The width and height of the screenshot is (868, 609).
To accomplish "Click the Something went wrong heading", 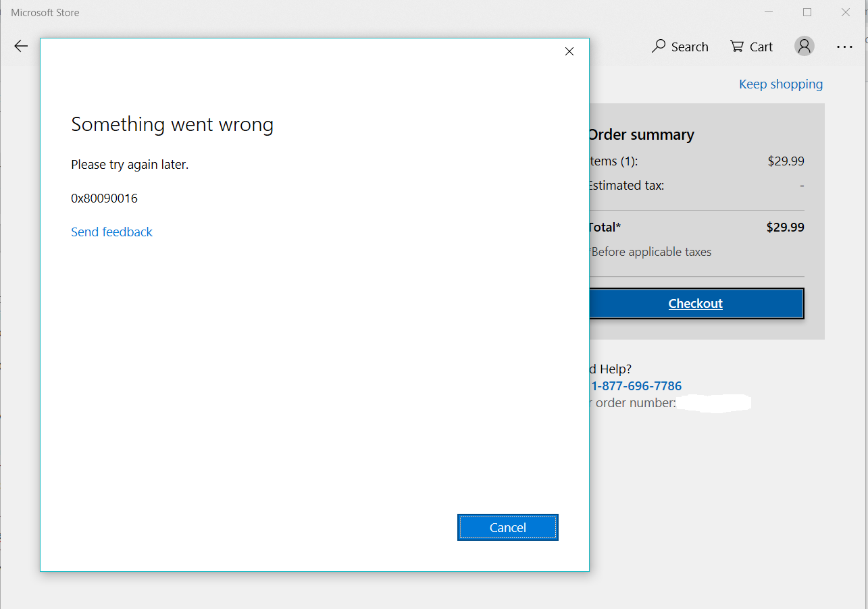I will pos(172,124).
